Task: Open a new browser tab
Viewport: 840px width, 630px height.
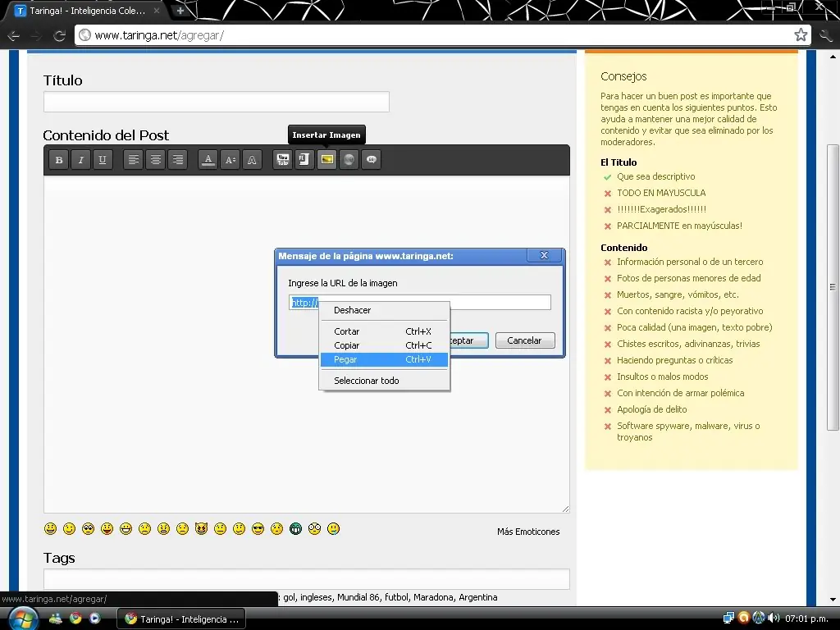Action: pyautogui.click(x=180, y=10)
